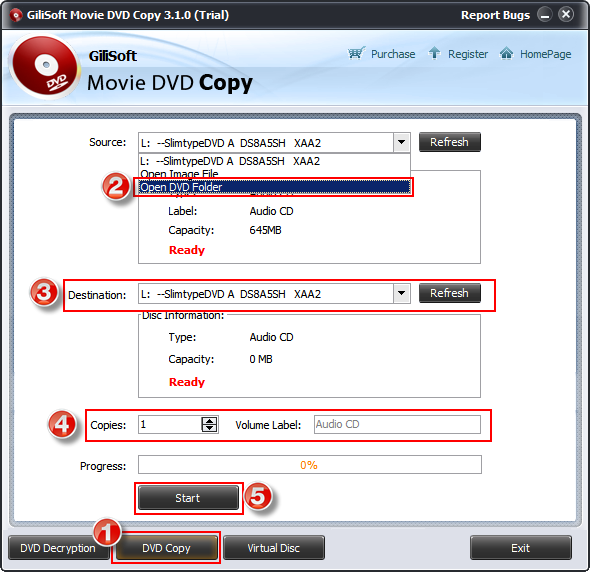Start the DVD copy
Viewport: 590px width, 572px height.
pyautogui.click(x=188, y=497)
